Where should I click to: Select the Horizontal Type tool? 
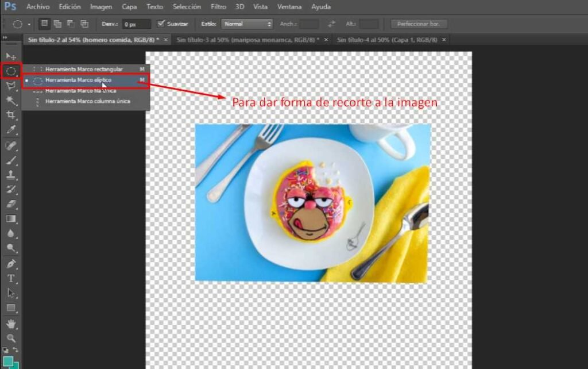point(11,279)
